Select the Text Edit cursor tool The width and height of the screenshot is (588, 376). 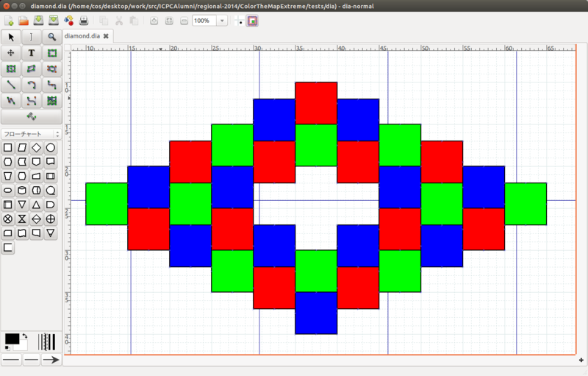click(x=31, y=37)
